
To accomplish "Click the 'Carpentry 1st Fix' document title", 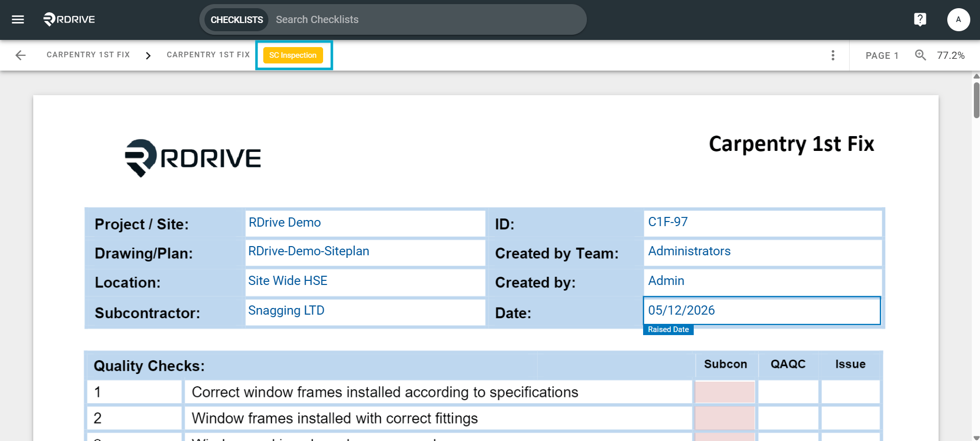I will (791, 144).
